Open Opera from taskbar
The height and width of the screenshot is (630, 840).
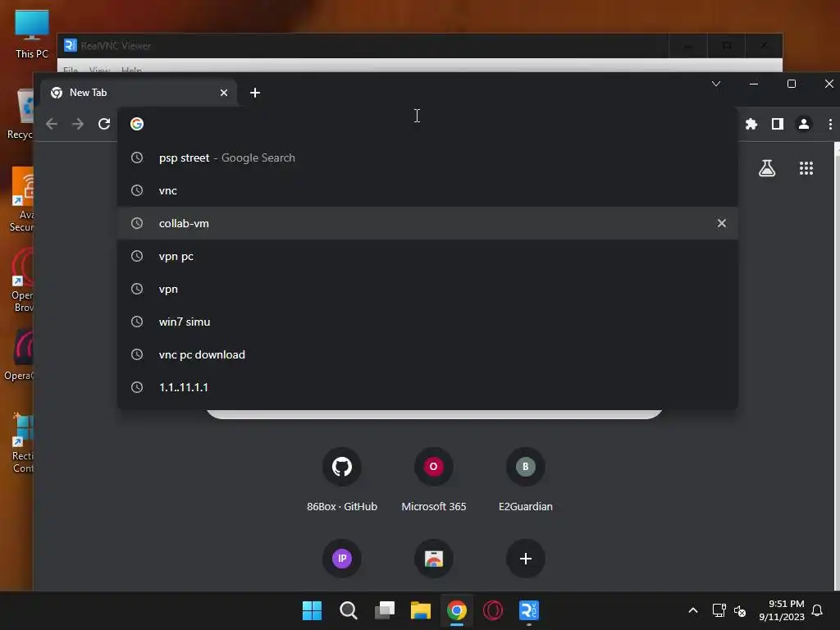coord(493,610)
